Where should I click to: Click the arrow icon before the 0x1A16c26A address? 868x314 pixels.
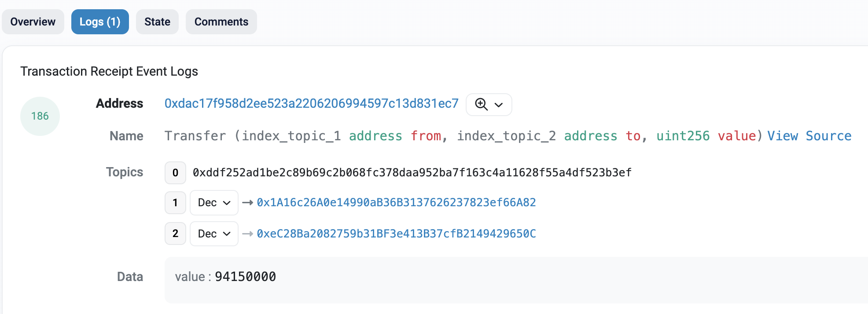pyautogui.click(x=247, y=202)
